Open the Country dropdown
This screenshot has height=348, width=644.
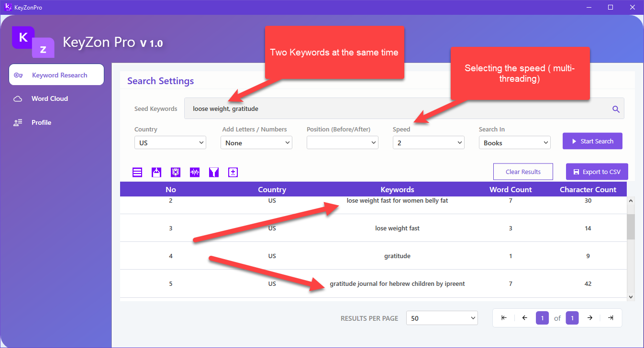[x=170, y=142]
